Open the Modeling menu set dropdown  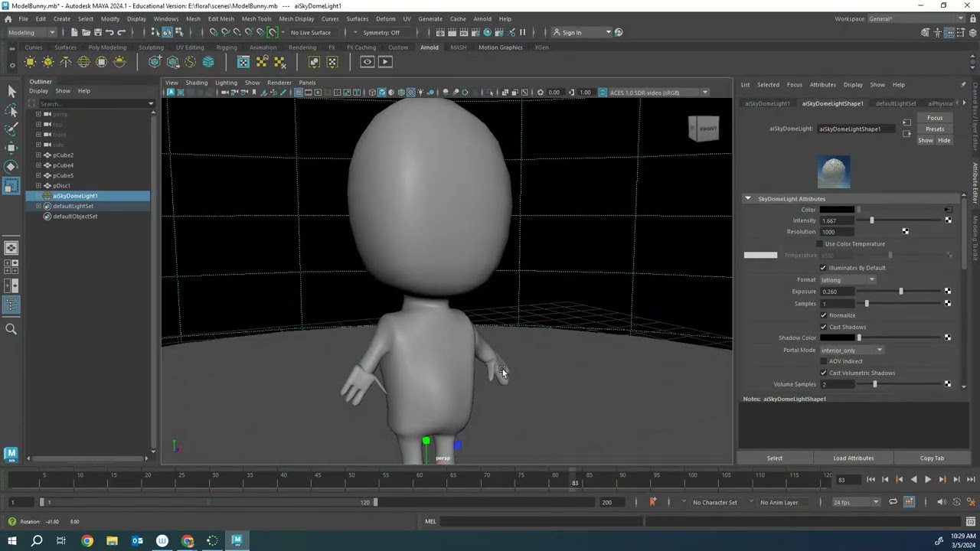pos(31,32)
